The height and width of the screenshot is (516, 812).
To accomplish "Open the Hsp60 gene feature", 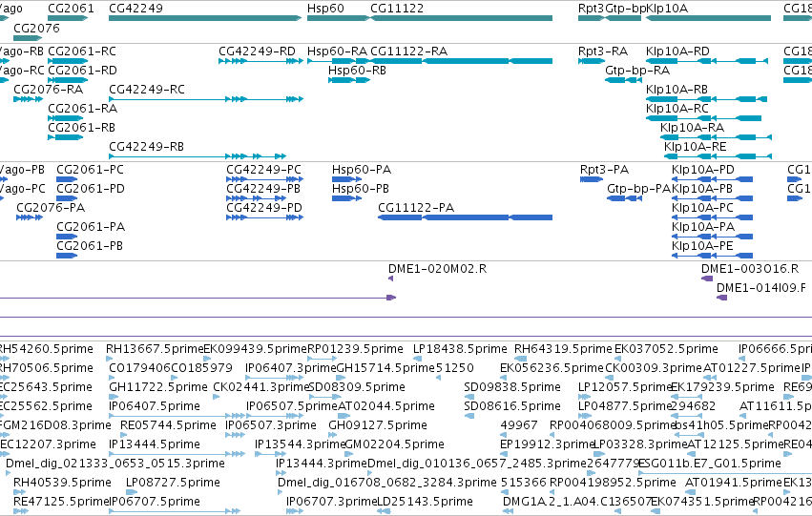I will click(338, 18).
